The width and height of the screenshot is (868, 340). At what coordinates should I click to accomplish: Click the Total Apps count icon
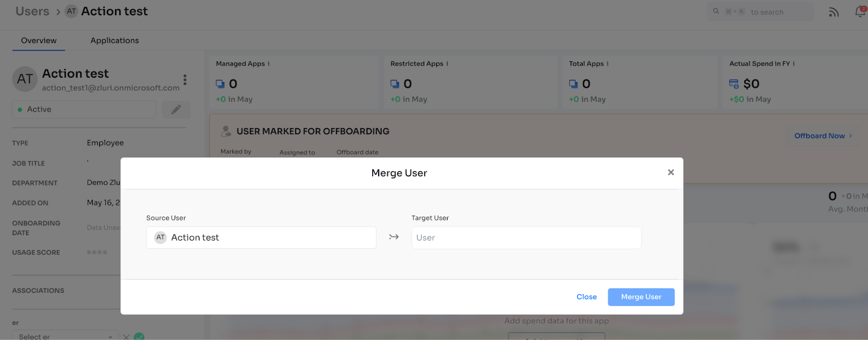click(573, 84)
